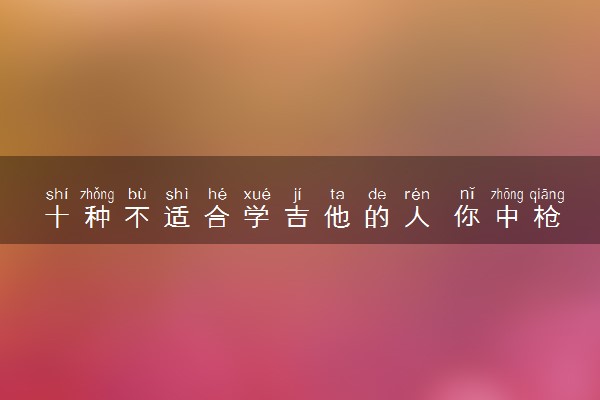Click the Chinese character 适
The image size is (600, 400).
(x=177, y=217)
